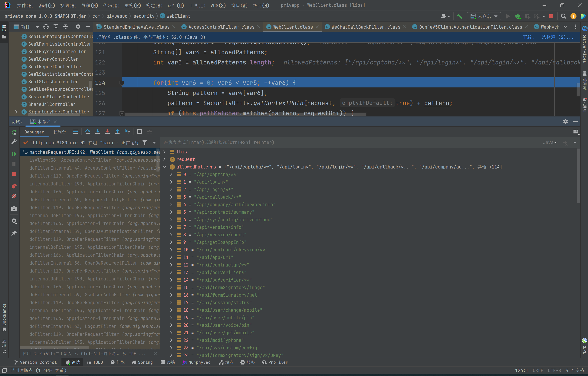Switch to the AccessControlFilter.class editor tab
Image resolution: width=588 pixels, height=376 pixels.
click(221, 27)
